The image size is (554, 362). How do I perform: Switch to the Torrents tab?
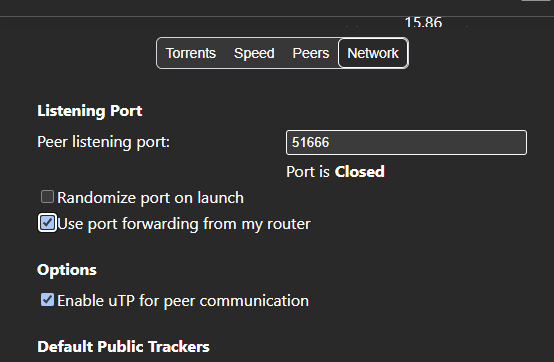191,53
